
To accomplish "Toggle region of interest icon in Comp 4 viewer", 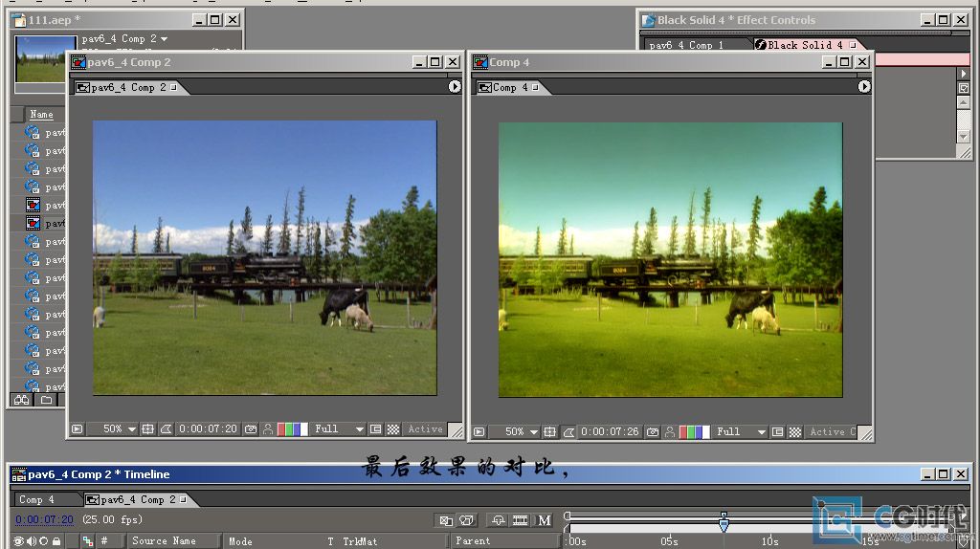I will [x=777, y=431].
